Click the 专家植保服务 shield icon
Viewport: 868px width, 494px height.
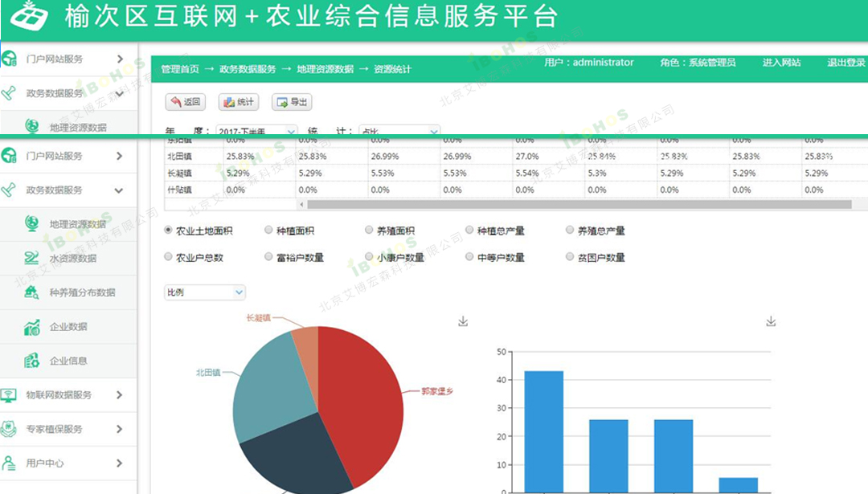click(x=9, y=429)
